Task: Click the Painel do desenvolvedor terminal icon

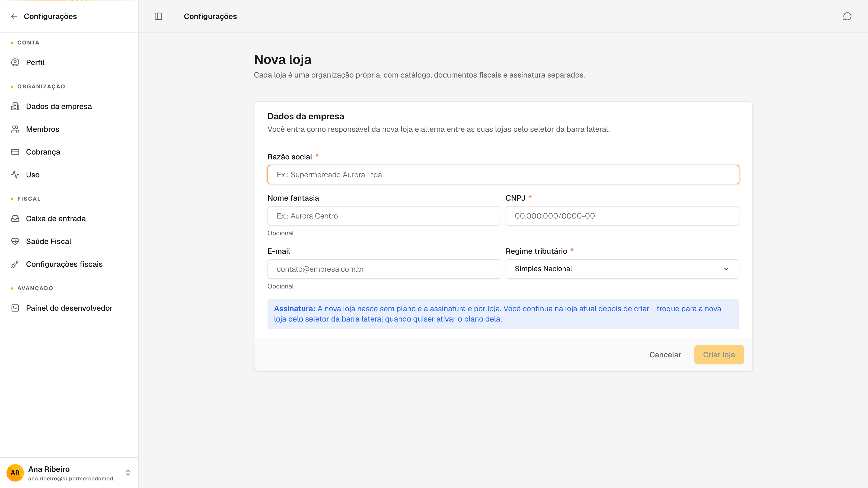Action: point(15,308)
